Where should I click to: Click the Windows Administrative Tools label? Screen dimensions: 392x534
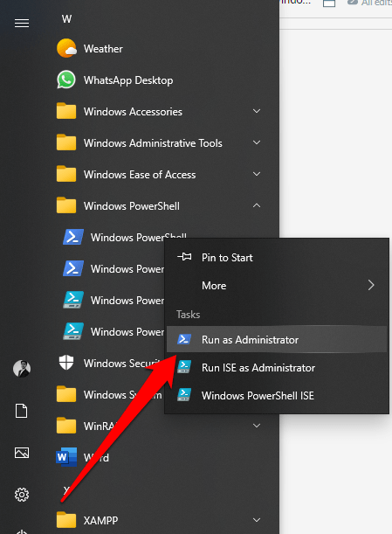(153, 143)
